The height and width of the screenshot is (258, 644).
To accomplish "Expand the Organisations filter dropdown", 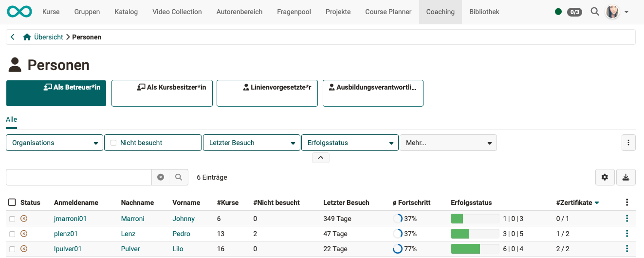I will tap(55, 143).
